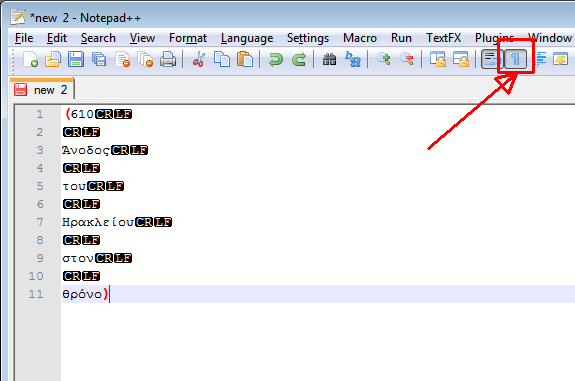This screenshot has height=381, width=575.
Task: Select the 'new 2' document tab
Action: (x=42, y=90)
